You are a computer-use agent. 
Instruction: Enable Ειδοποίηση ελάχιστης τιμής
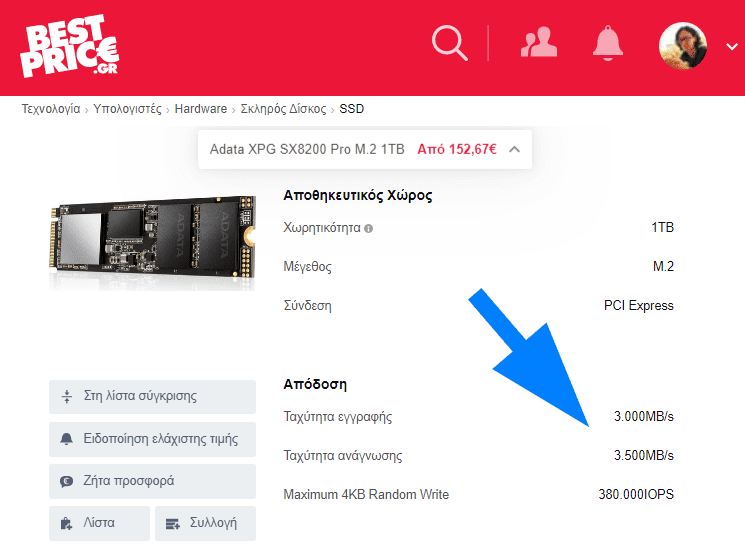152,439
